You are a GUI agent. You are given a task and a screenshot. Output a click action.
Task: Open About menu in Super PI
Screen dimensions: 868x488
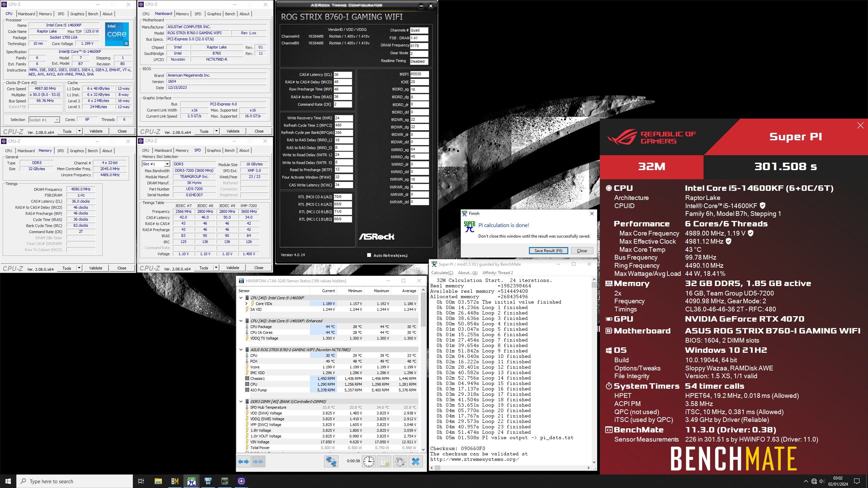468,273
